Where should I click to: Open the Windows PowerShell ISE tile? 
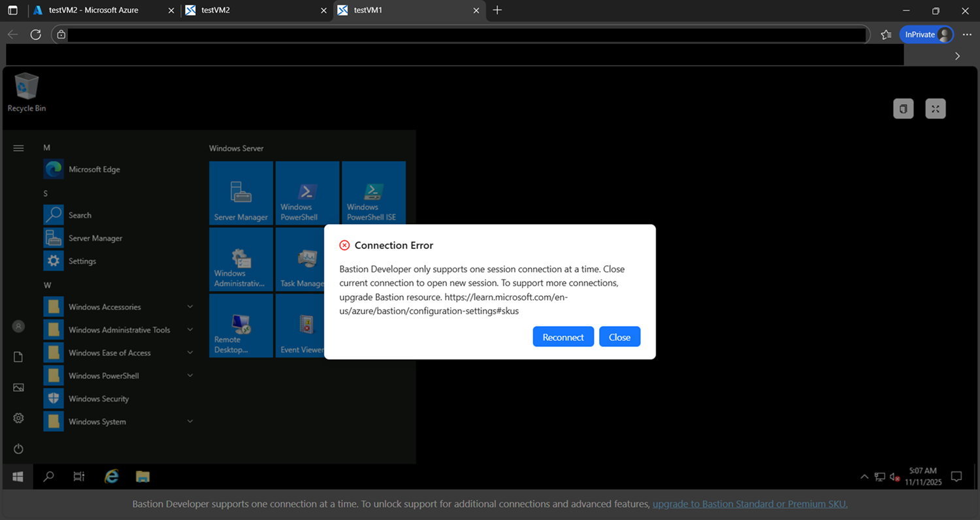click(x=373, y=193)
